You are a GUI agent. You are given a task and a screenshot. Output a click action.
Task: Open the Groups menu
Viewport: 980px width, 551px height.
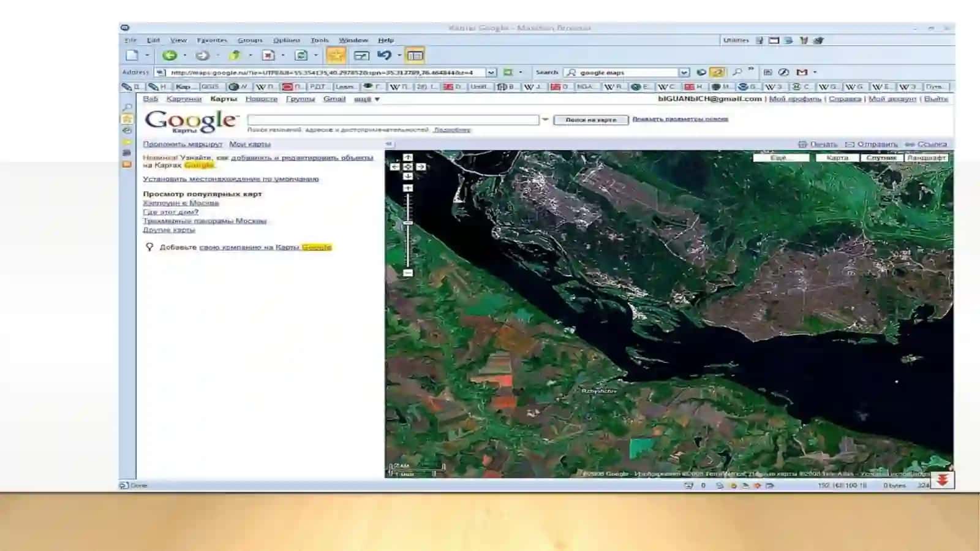click(x=250, y=40)
